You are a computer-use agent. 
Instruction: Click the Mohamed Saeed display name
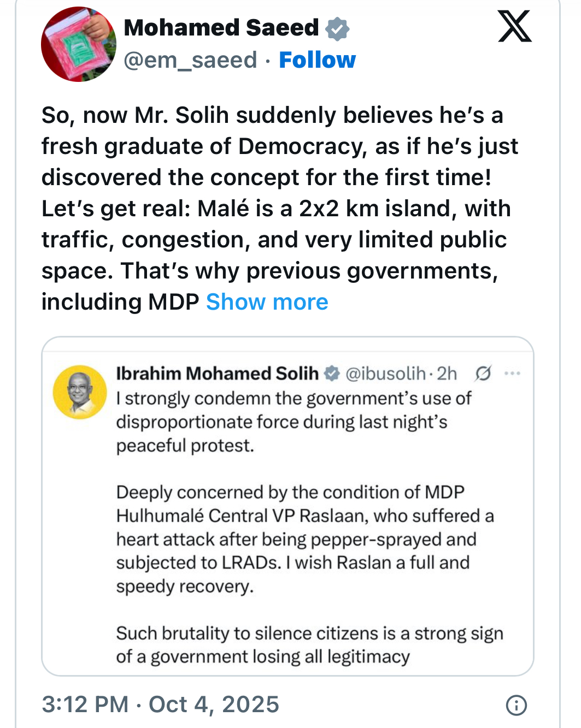(221, 28)
